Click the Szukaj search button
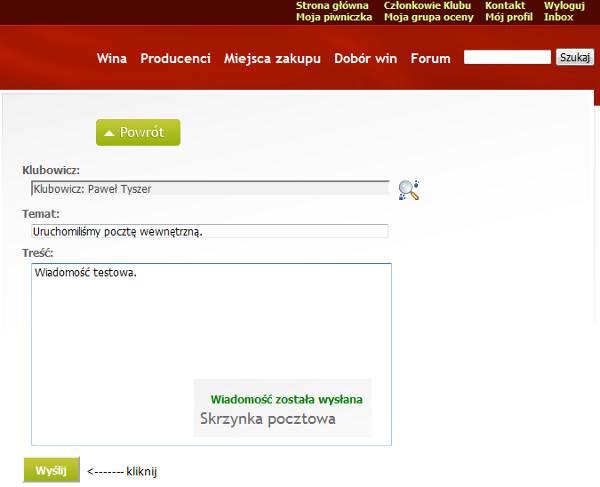Image resolution: width=600 pixels, height=487 pixels. click(575, 58)
